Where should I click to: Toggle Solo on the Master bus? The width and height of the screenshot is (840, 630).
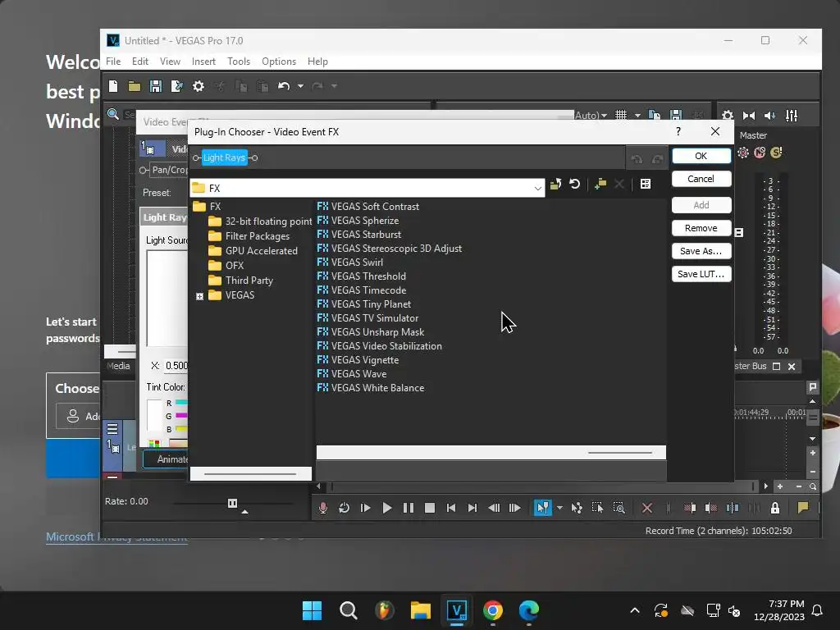point(776,153)
